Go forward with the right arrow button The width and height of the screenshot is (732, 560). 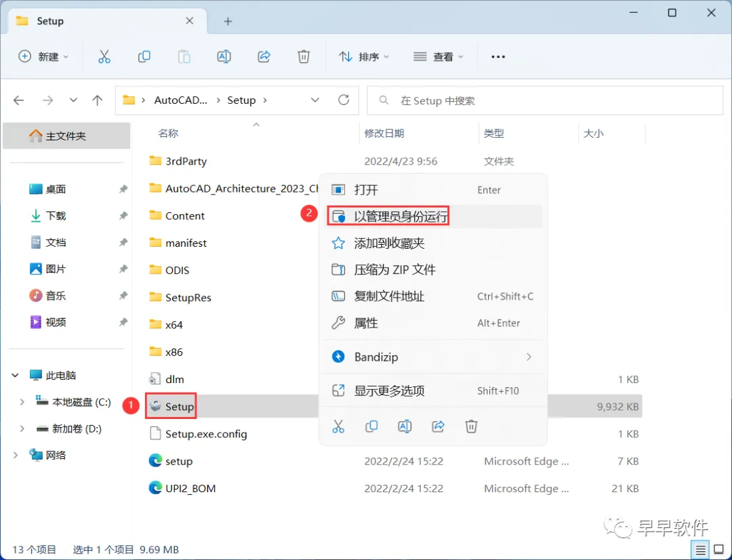pyautogui.click(x=47, y=100)
